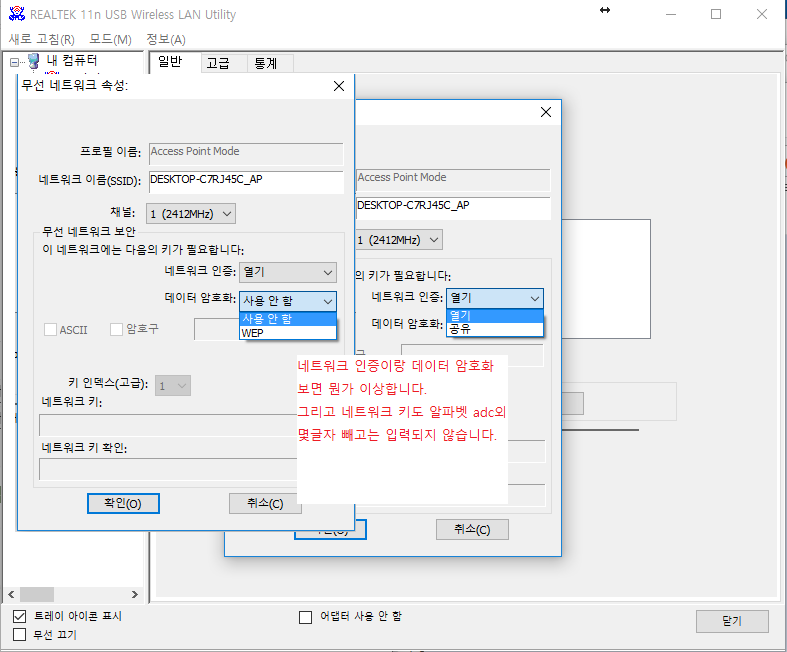This screenshot has height=652, width=787.
Task: Click the profile name field in front dialog
Action: point(246,154)
